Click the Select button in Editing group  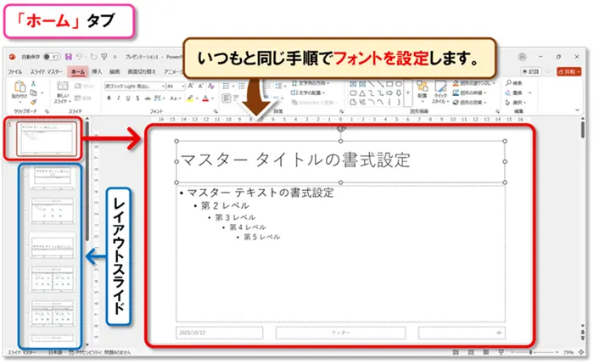[x=516, y=103]
